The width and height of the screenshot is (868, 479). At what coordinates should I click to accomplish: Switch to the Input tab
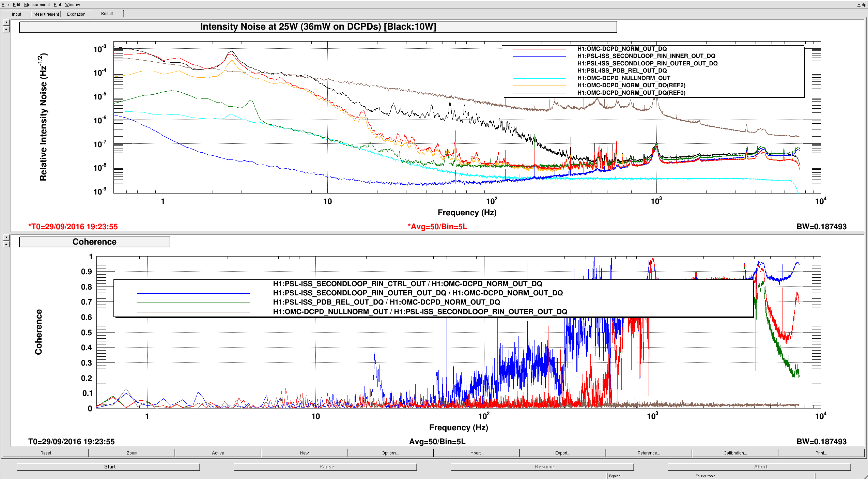point(16,14)
